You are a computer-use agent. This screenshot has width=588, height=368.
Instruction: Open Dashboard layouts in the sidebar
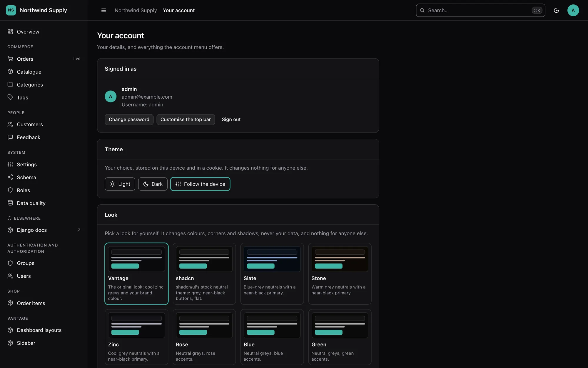(x=44, y=330)
